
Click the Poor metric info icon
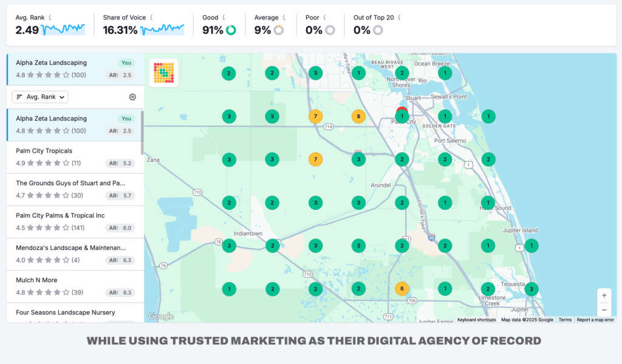(323, 18)
